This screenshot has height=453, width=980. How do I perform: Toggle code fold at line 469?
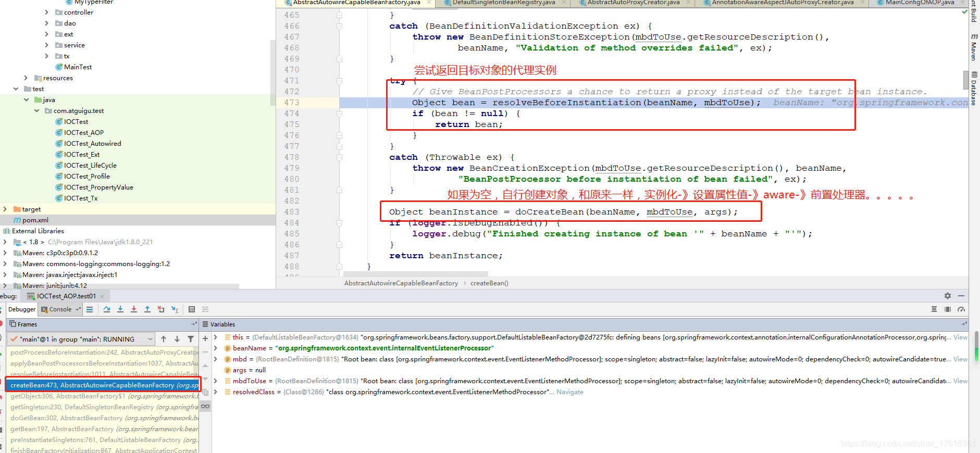pyautogui.click(x=339, y=59)
